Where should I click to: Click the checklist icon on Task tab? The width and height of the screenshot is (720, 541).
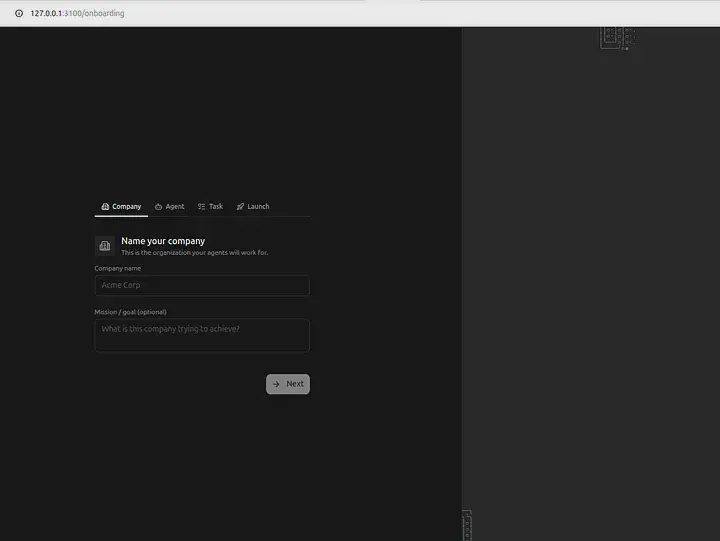pos(201,207)
